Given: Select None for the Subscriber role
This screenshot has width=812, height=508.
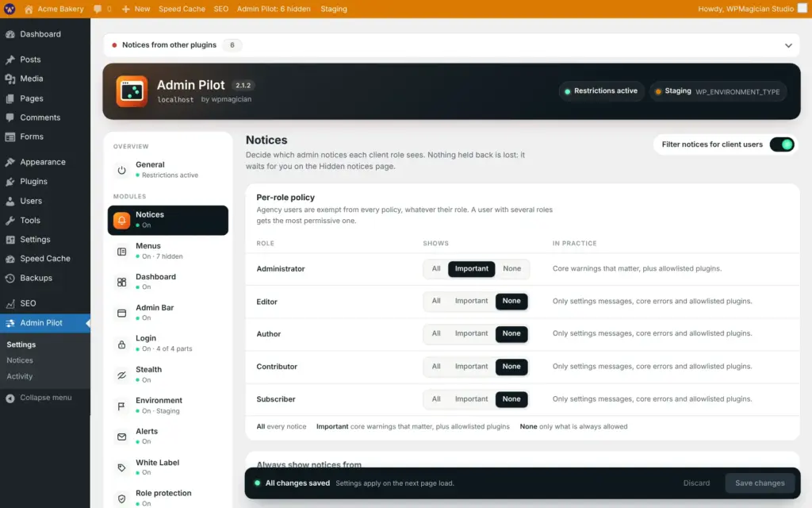Looking at the screenshot, I should point(511,399).
